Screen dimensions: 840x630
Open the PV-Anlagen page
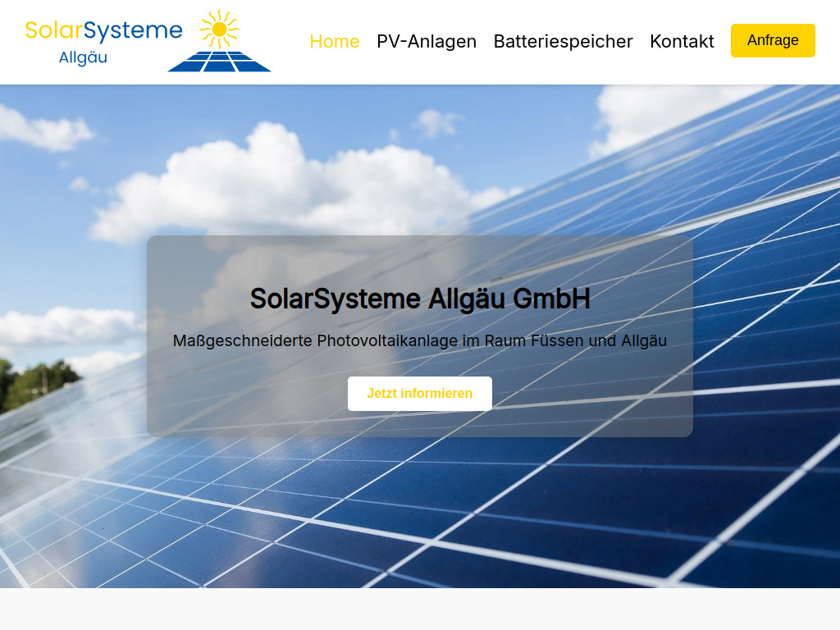point(426,41)
